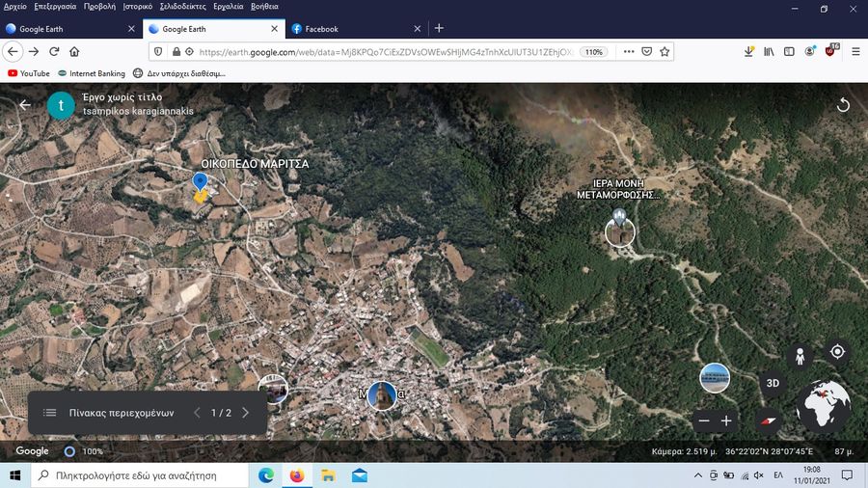Screen dimensions: 868x488
Task: Click the tracking protection shield icon
Action: click(158, 51)
